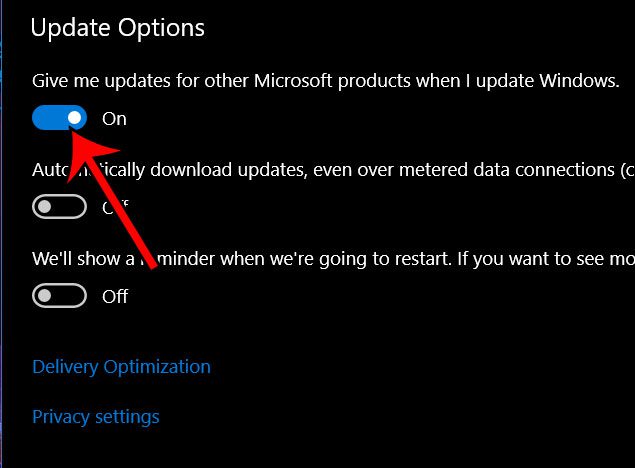Click the Update Options heading

point(118,27)
